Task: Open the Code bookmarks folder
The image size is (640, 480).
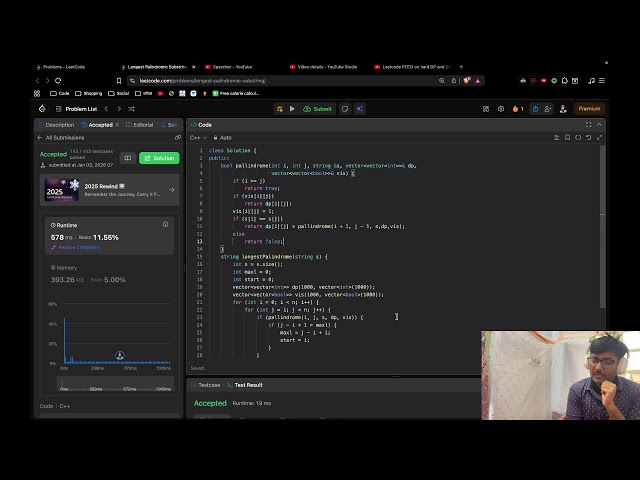Action: tap(60, 93)
